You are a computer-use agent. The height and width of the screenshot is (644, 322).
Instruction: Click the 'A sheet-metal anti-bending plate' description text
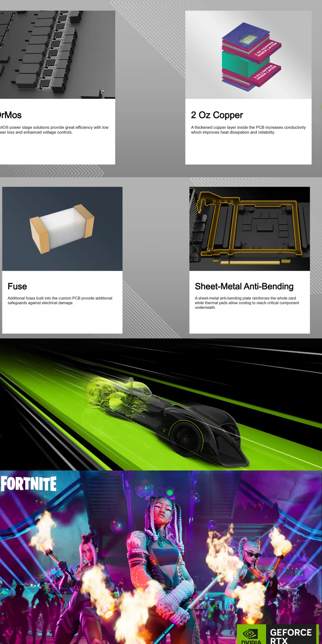pos(247,303)
